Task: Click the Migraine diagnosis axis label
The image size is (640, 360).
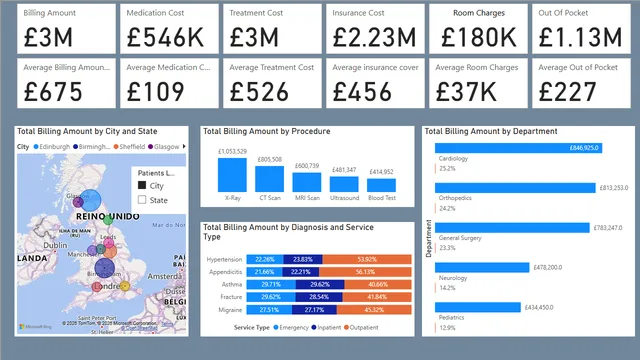Action: point(230,310)
